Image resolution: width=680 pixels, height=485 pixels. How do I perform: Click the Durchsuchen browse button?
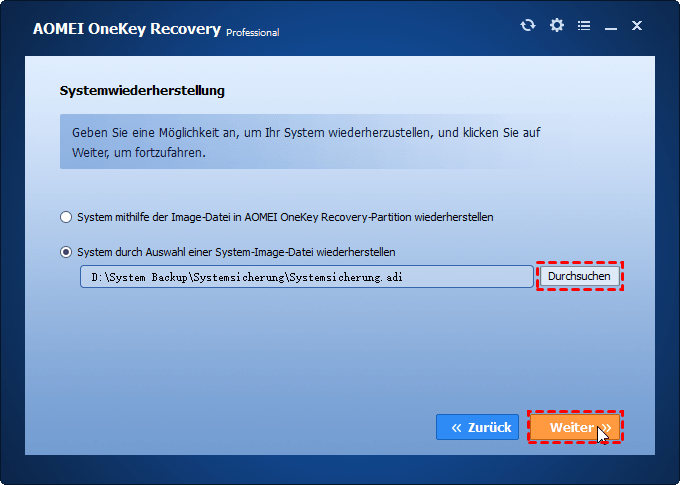[579, 276]
